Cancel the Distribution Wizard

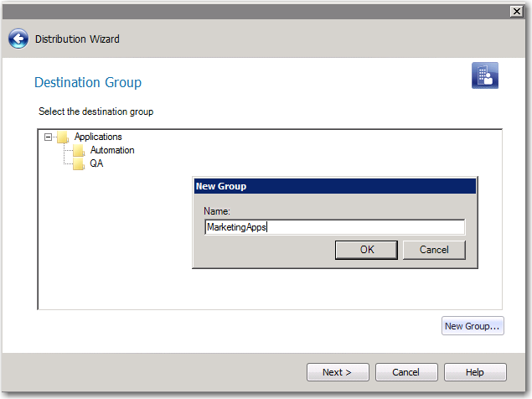point(405,372)
